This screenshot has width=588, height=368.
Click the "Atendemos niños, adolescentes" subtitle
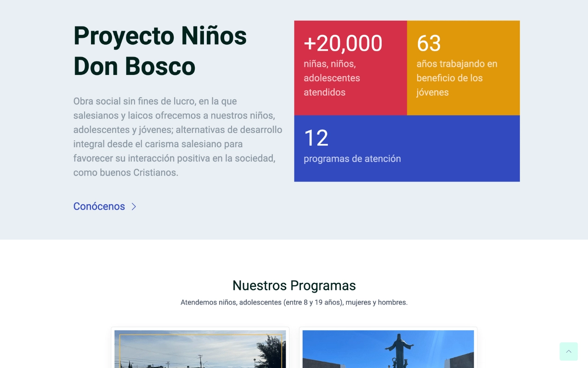pos(294,303)
